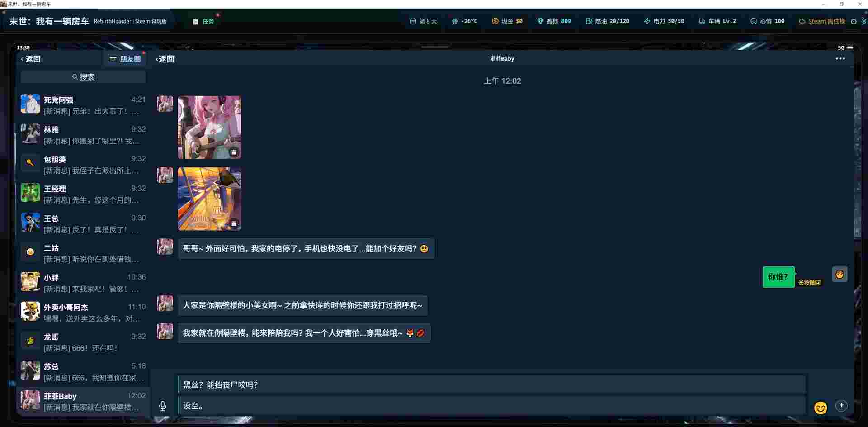Click the -26°C temperature indicator

coord(465,21)
